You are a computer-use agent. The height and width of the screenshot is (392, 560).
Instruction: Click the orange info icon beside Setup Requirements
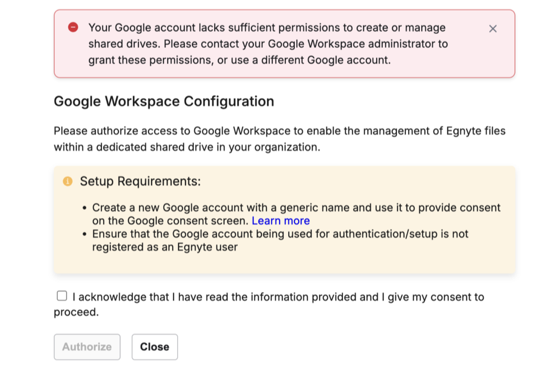(x=67, y=181)
